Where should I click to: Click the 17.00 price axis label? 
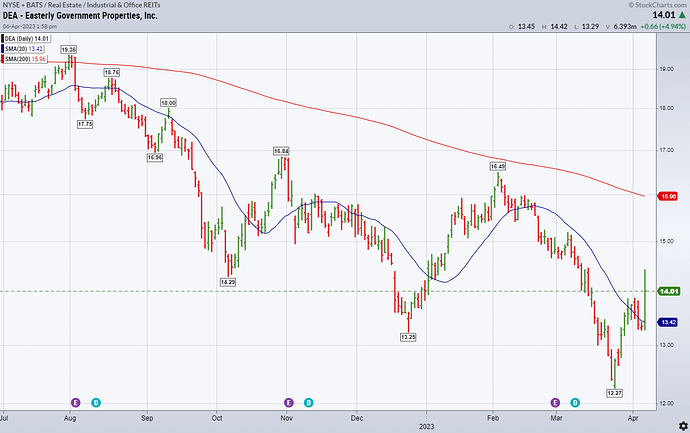tap(667, 150)
